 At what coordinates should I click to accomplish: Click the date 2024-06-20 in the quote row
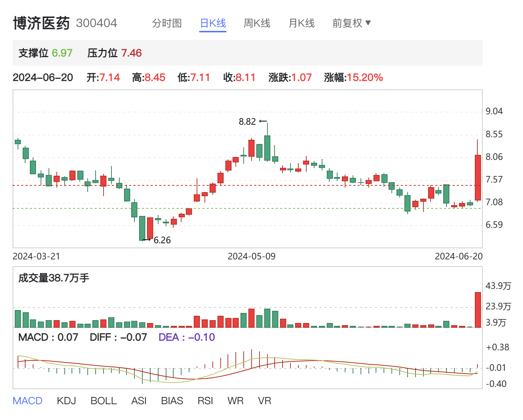[x=43, y=78]
